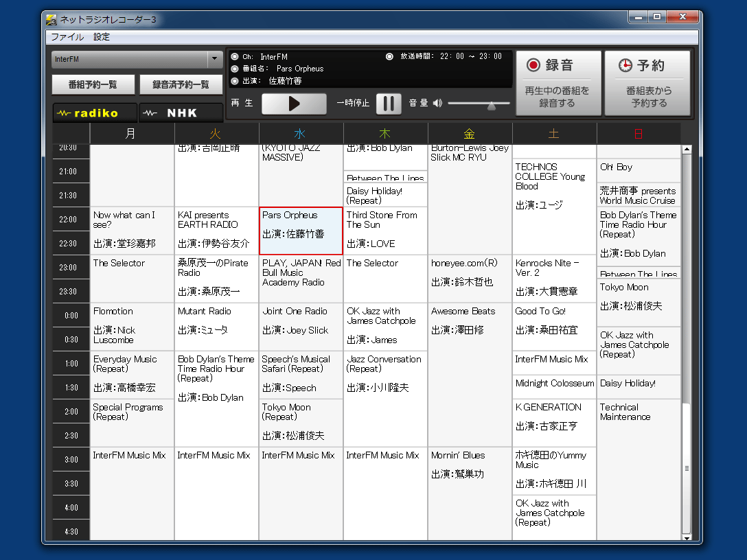This screenshot has width=747, height=560.
Task: Select Midnight Colosseum program
Action: (x=555, y=386)
